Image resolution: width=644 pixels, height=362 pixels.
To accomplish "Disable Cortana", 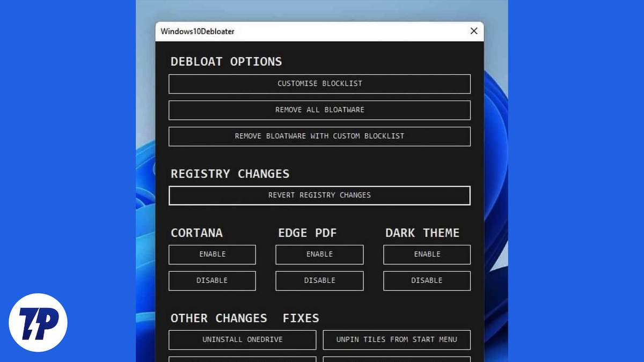I will [212, 280].
